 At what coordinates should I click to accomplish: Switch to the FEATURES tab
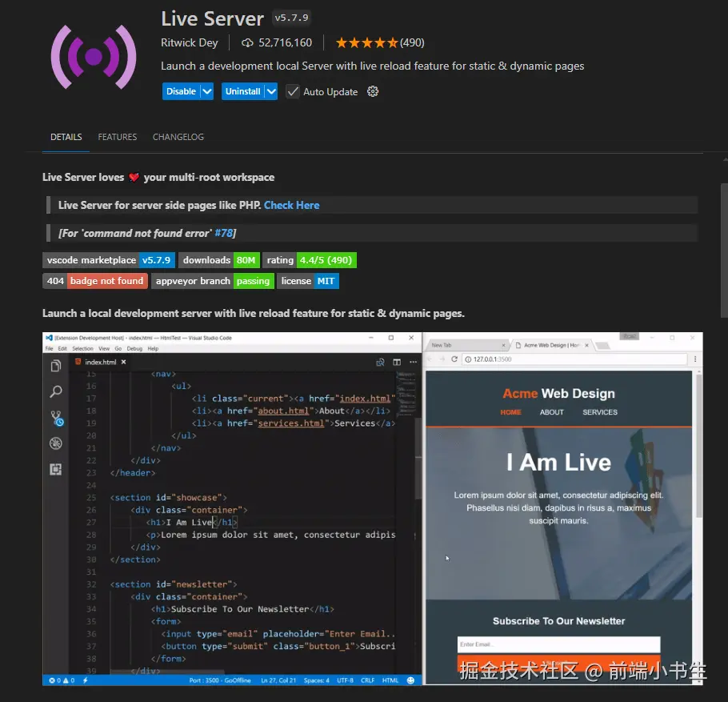click(118, 137)
